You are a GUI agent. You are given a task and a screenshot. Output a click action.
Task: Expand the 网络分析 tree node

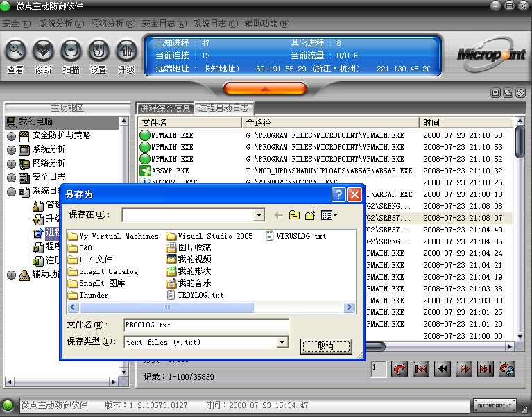point(12,164)
